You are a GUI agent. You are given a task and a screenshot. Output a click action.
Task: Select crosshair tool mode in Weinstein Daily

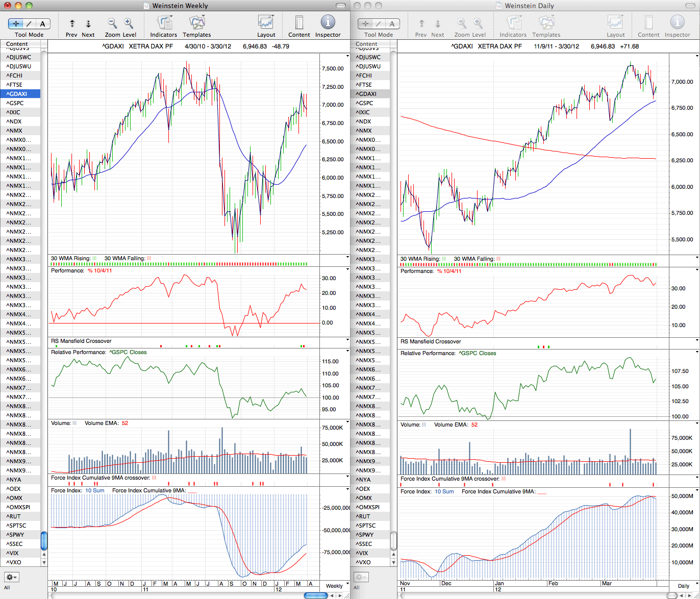[365, 23]
